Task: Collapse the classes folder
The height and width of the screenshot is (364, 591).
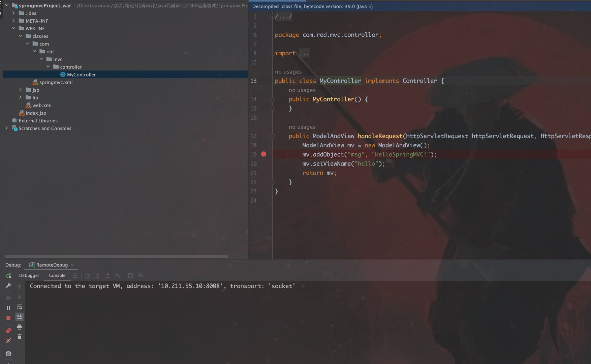Action: click(x=21, y=36)
